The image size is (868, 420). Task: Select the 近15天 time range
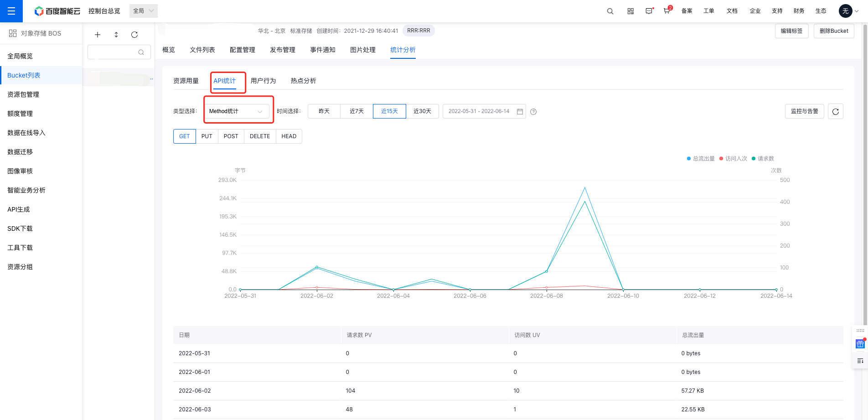[389, 111]
